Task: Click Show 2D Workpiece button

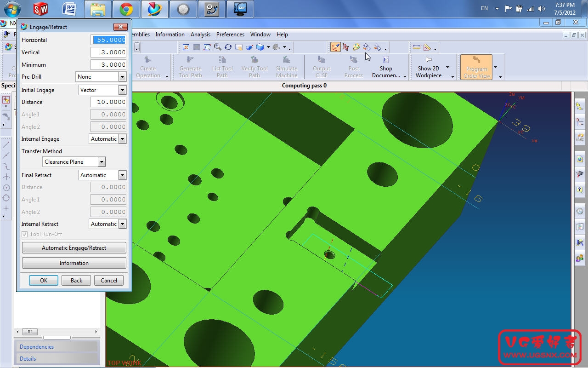Action: (429, 67)
